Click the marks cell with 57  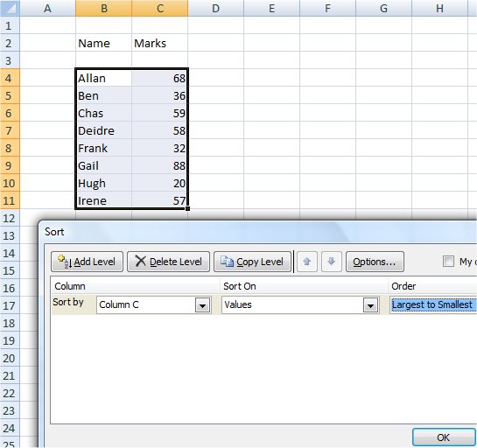tap(160, 200)
